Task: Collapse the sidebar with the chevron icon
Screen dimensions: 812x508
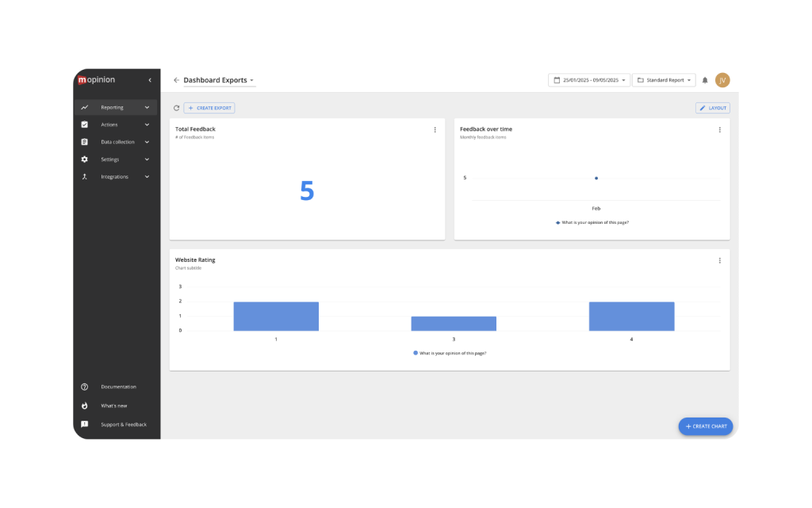Action: point(150,80)
